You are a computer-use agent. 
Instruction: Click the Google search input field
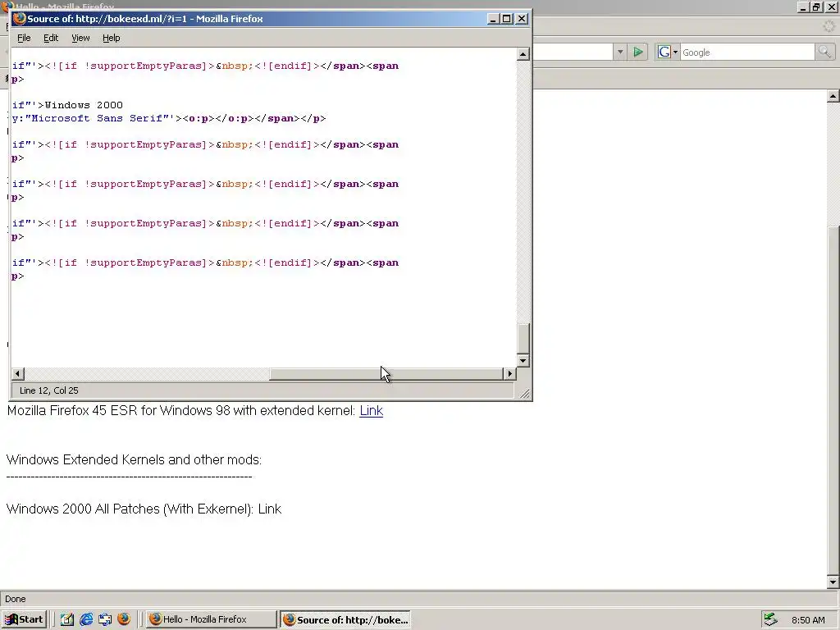point(747,52)
